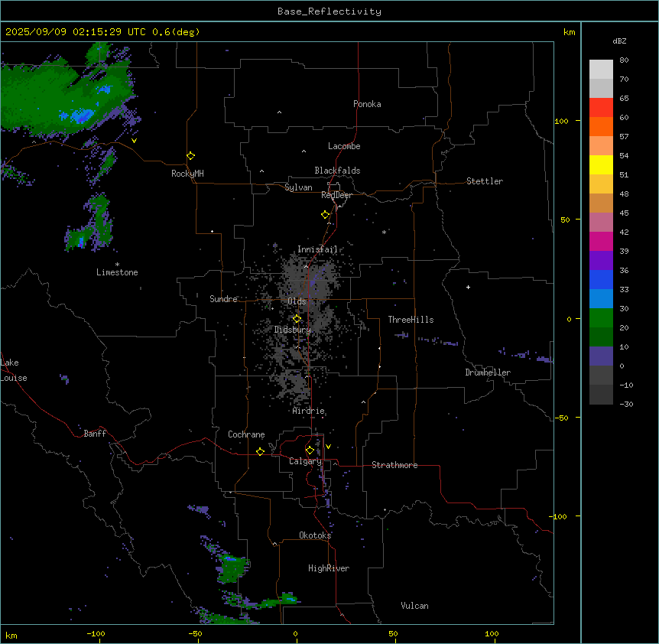Click the Lacombe city label
The image size is (659, 644).
tap(344, 146)
